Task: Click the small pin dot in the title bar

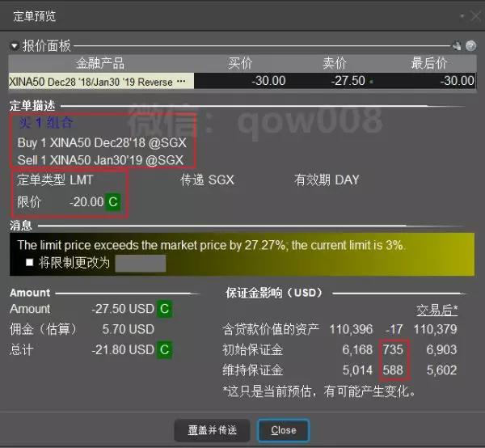Action: pyautogui.click(x=461, y=16)
